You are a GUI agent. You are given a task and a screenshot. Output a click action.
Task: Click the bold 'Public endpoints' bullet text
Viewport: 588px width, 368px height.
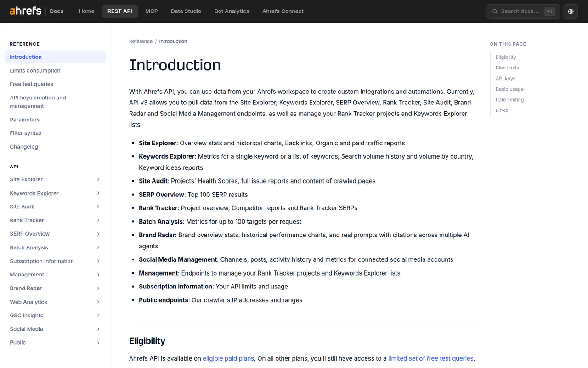click(164, 300)
